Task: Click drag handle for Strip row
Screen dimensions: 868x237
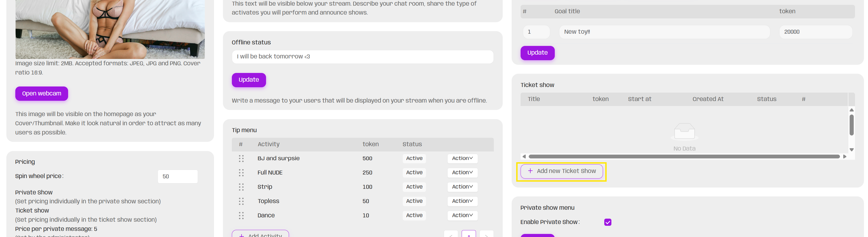Action: [241, 187]
